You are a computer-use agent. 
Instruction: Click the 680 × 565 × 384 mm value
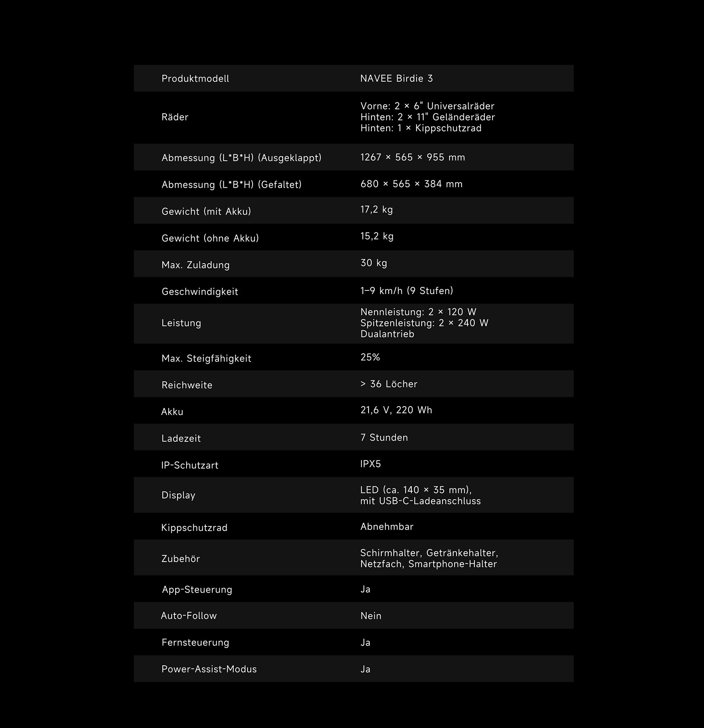tap(411, 184)
